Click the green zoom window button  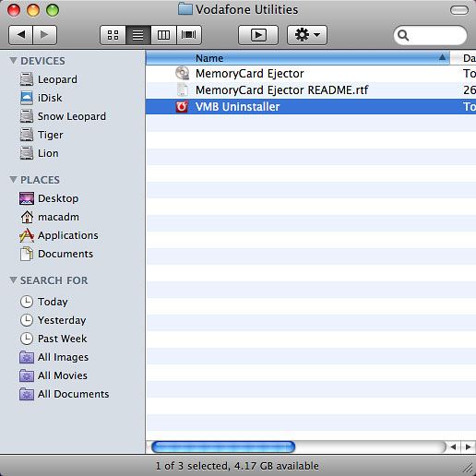(x=53, y=10)
